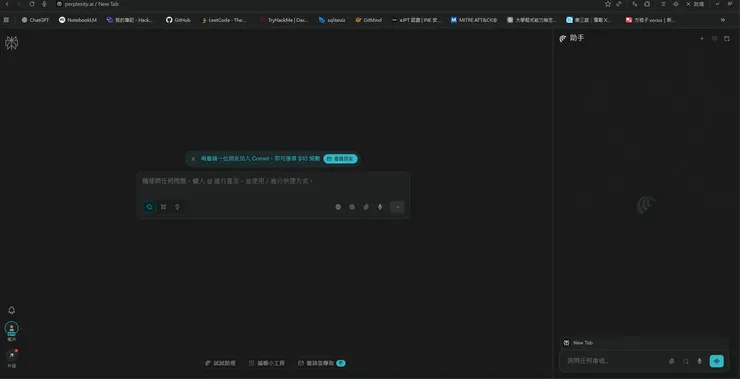740x379 pixels.
Task: Click the teal voice mode button in assistant
Action: 716,361
